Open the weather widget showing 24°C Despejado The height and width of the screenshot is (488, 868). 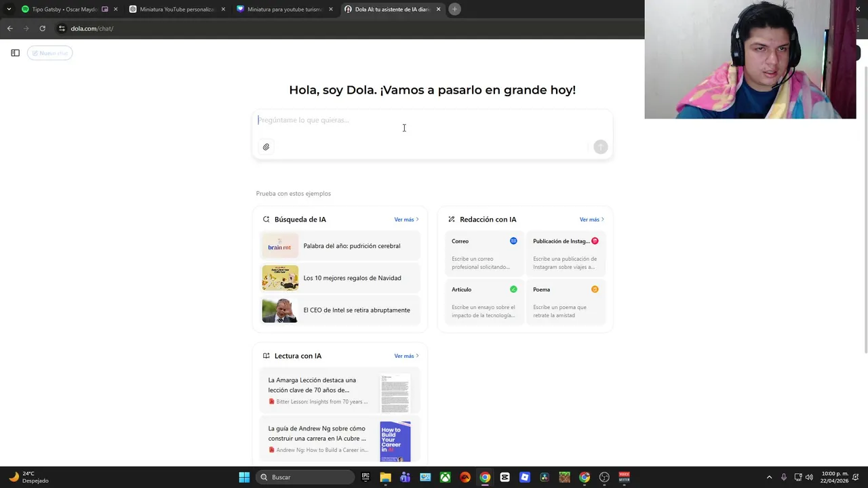[x=28, y=477]
